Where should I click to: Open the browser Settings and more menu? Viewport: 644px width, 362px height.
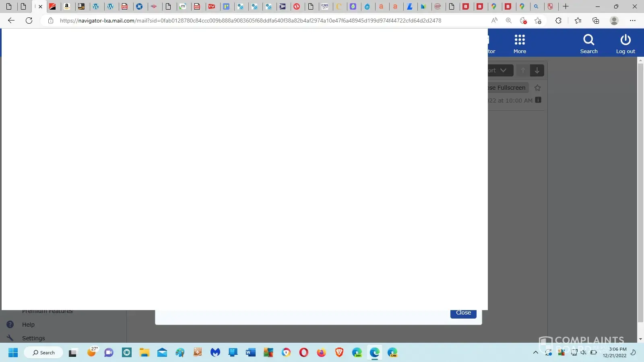(632, 21)
